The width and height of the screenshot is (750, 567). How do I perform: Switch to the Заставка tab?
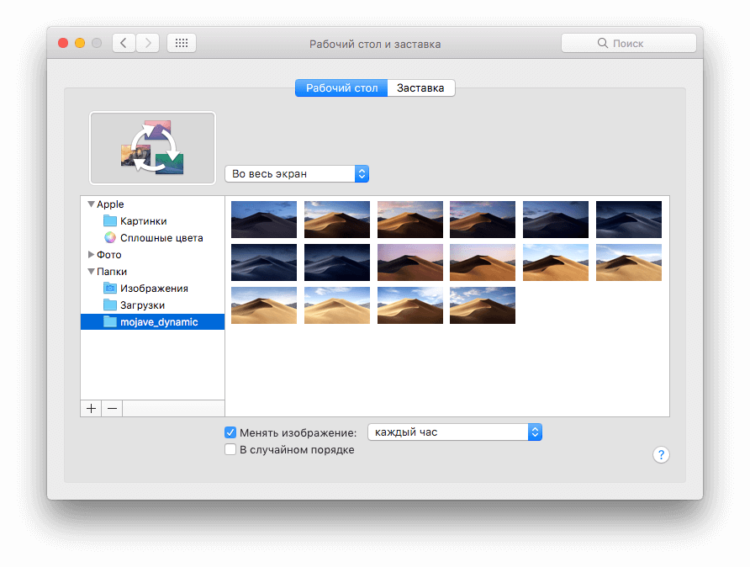tap(421, 88)
